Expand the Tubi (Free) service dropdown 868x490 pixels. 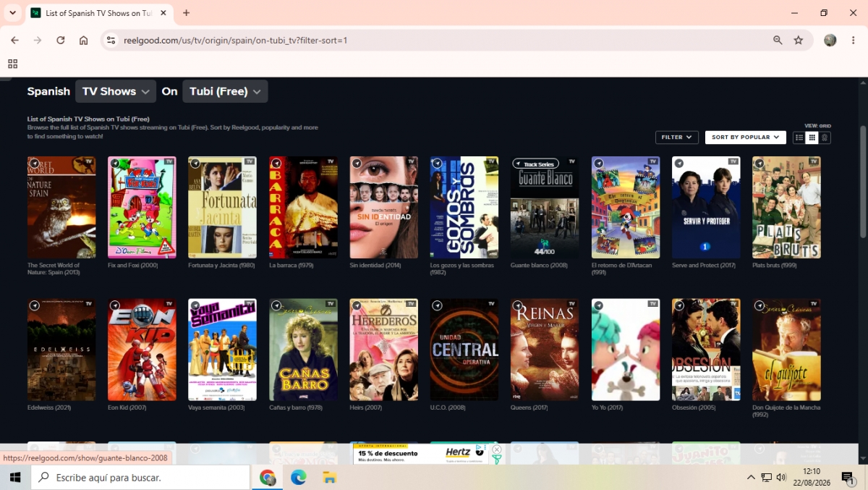coord(225,91)
